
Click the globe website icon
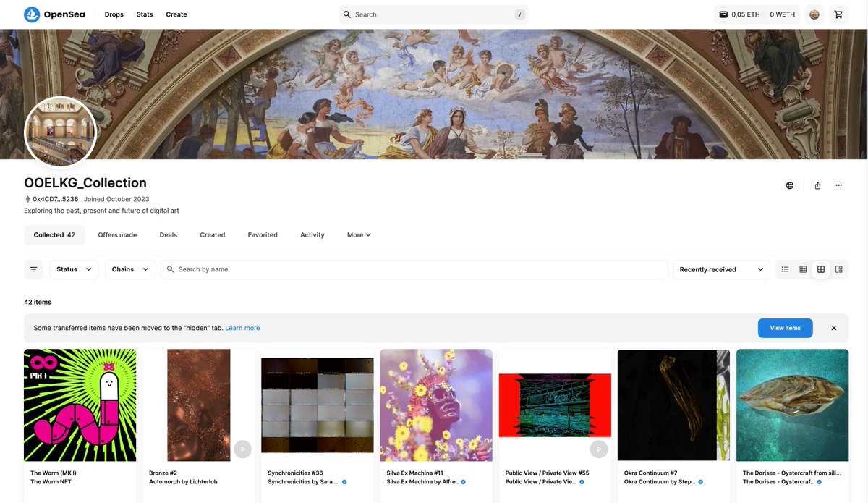point(790,185)
